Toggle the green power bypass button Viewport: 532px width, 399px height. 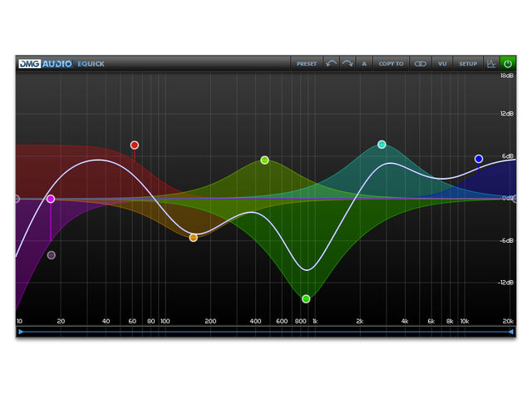click(x=508, y=64)
